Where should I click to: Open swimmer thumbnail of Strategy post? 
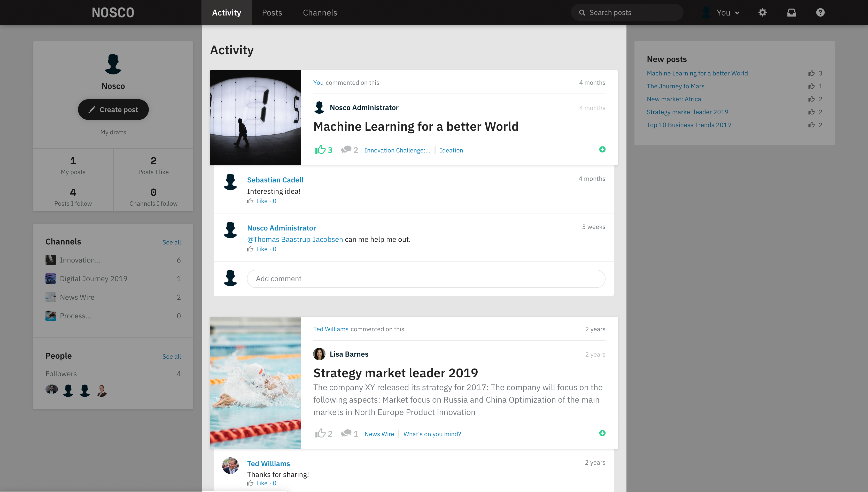pyautogui.click(x=255, y=383)
